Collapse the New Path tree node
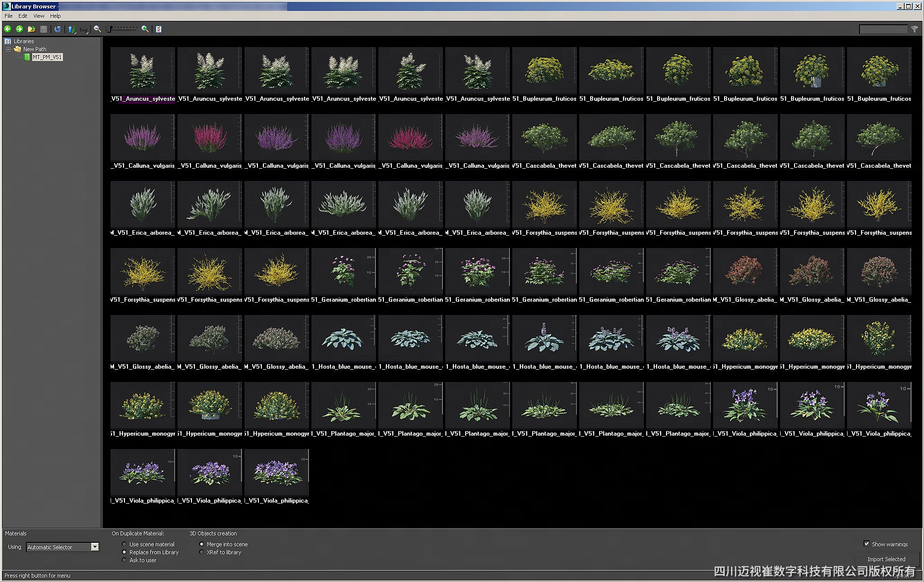The image size is (924, 582). pos(8,49)
